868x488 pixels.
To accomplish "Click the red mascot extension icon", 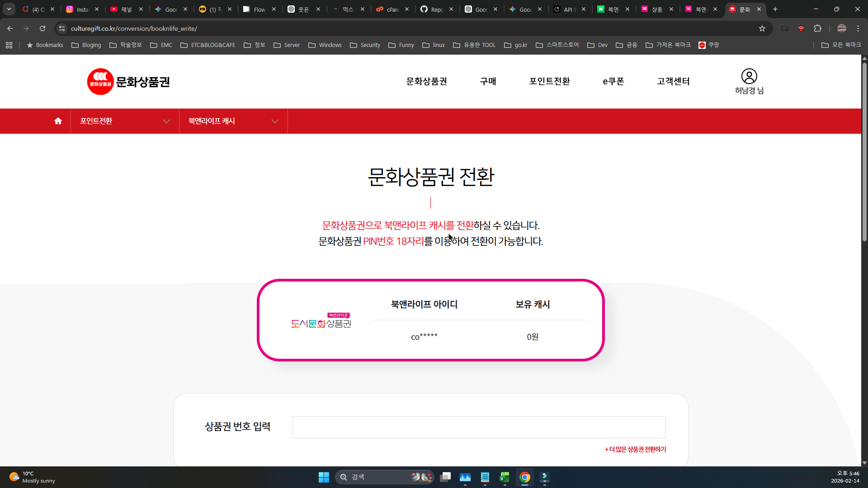I will point(801,28).
